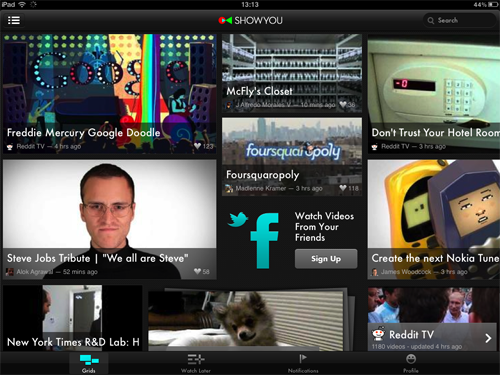
Task: Switch to the Grids tab
Action: 89,363
